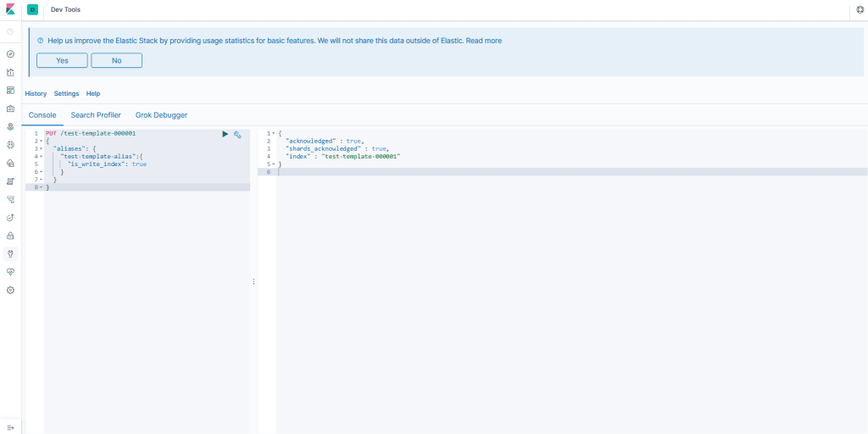Click the editor pane divider handle
Viewport: 868px width, 434px height.
(x=253, y=281)
